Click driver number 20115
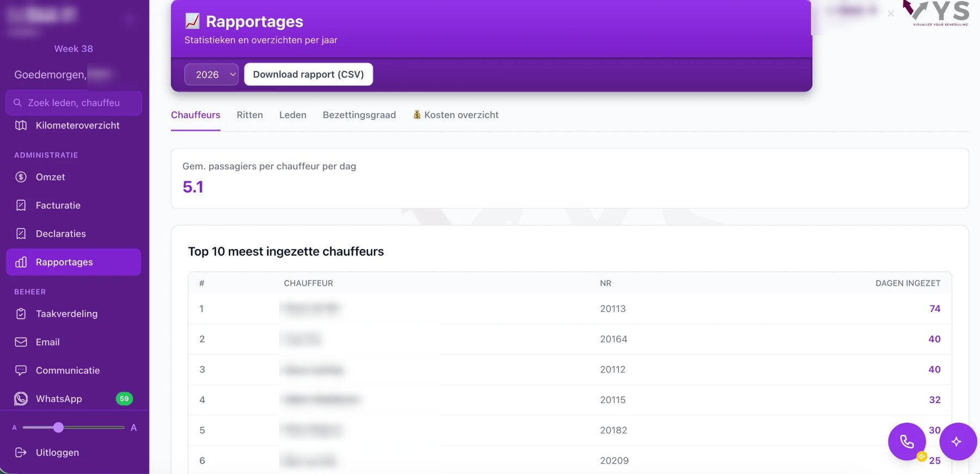The height and width of the screenshot is (474, 980). [x=612, y=400]
